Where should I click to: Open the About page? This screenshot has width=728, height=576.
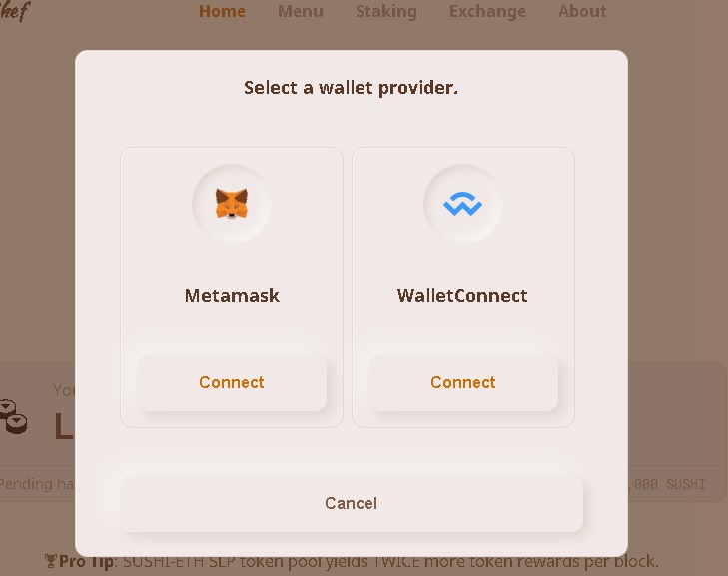582,11
